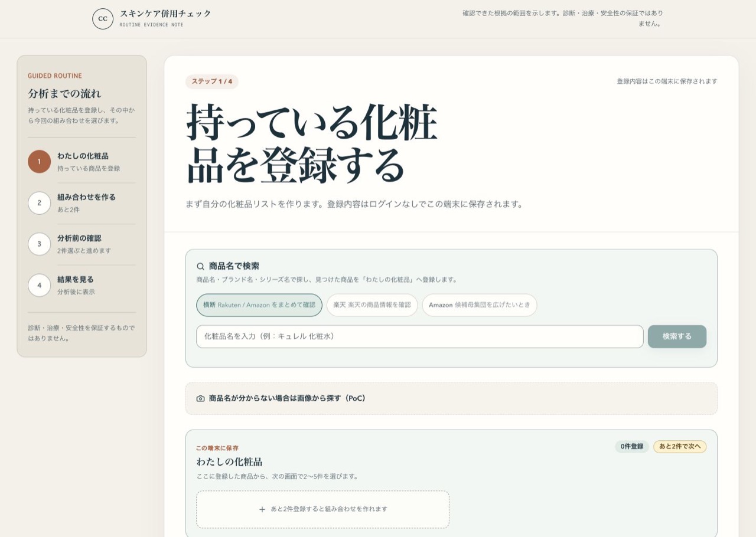This screenshot has width=756, height=537.
Task: Click the この端末に保存 label
Action: 217,448
